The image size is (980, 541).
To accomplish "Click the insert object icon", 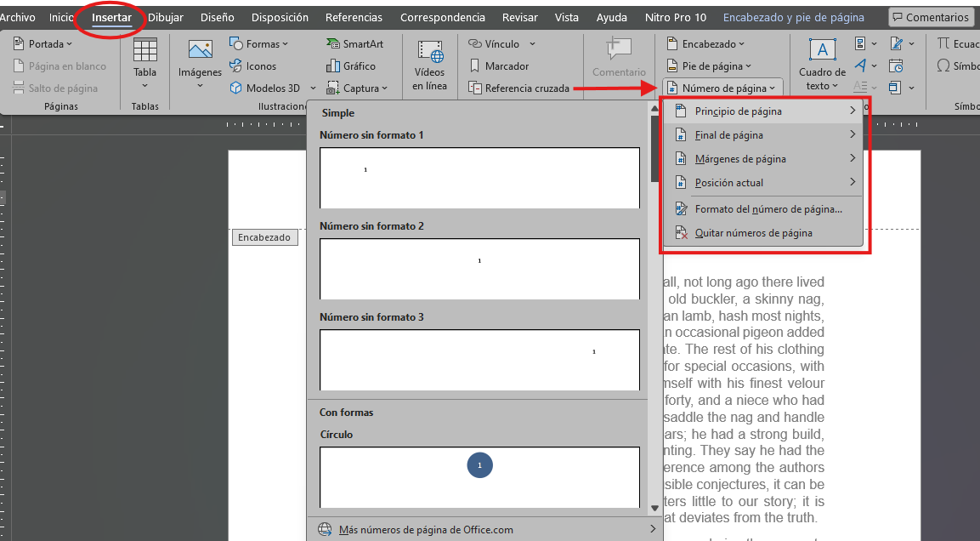I will click(896, 88).
